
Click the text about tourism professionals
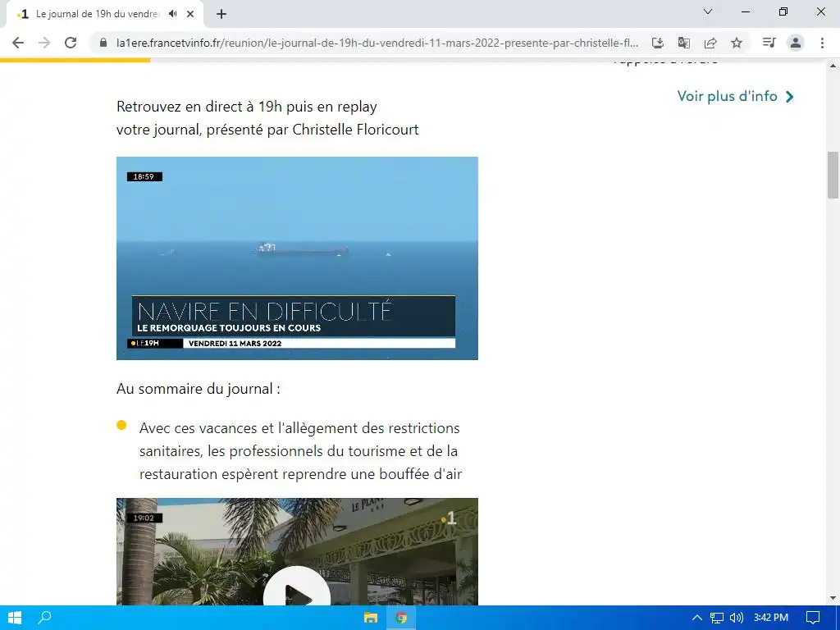click(300, 451)
